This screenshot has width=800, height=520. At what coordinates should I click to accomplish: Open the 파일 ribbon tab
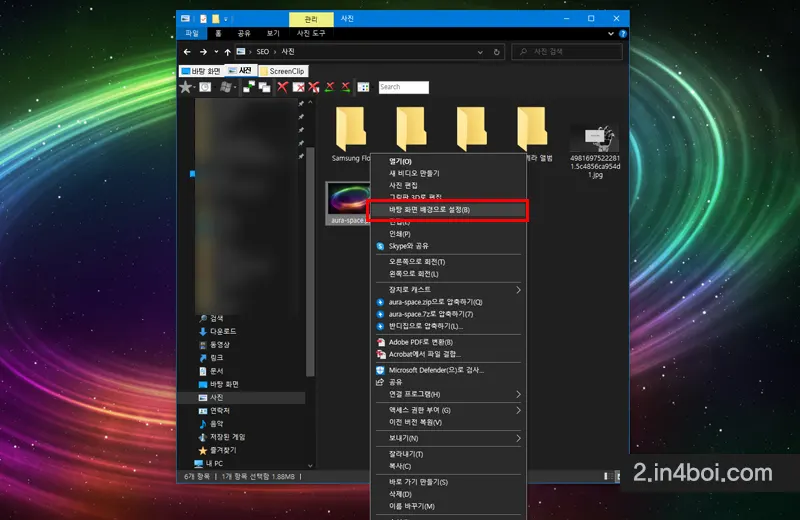coord(192,33)
